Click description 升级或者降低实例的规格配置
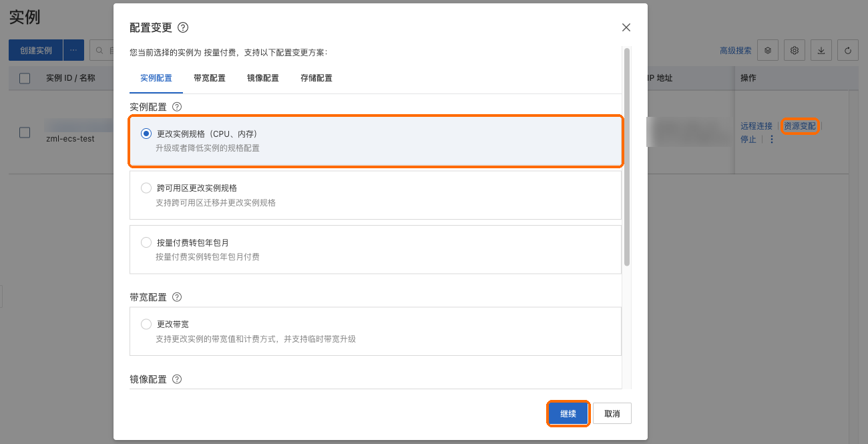This screenshot has height=444, width=868. click(208, 148)
